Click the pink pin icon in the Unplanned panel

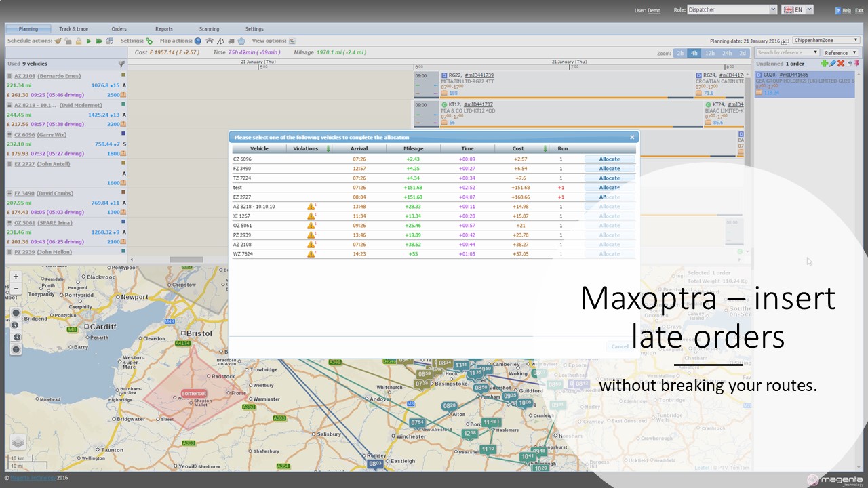(x=856, y=63)
